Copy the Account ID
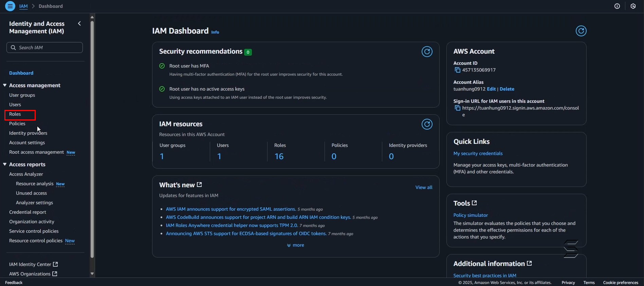 (x=458, y=70)
